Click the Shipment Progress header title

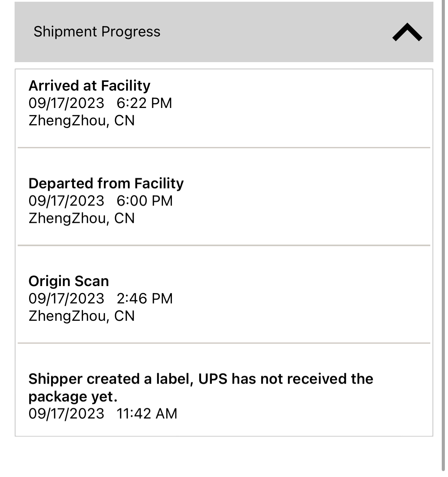click(97, 32)
